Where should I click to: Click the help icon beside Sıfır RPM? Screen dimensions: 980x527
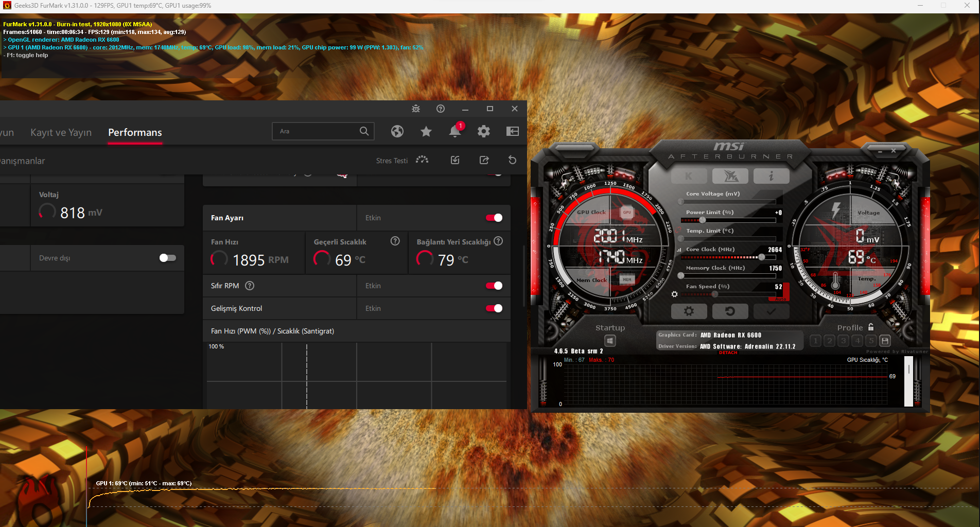click(x=250, y=286)
